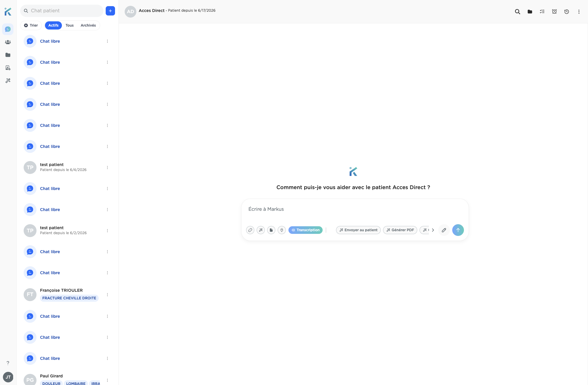
Task: Open the checklist tasks icon in header
Action: 542,12
